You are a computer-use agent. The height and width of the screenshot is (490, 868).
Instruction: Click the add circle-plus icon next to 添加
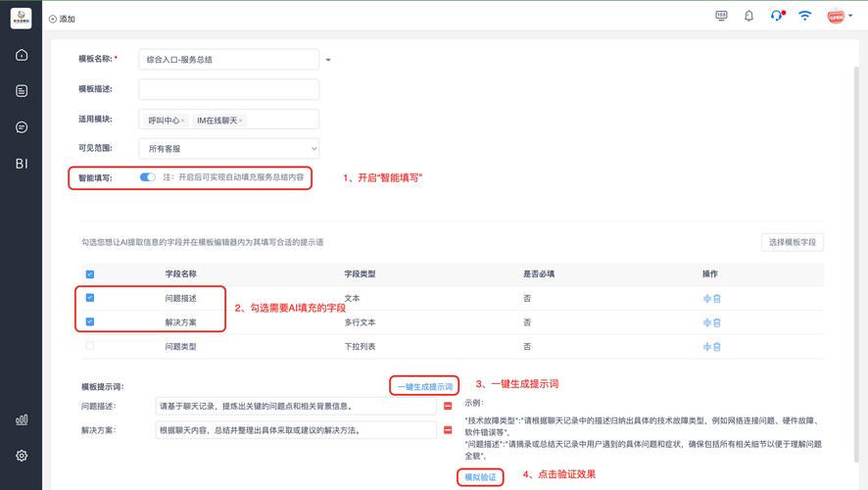(x=53, y=19)
